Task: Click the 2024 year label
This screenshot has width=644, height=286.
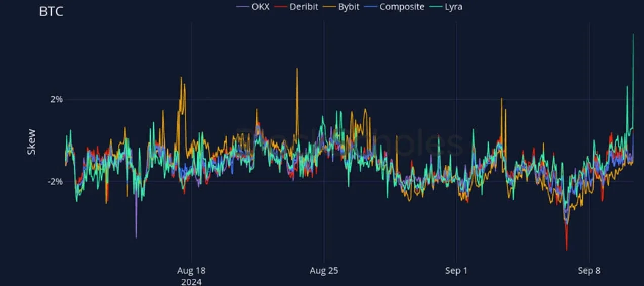Action: pos(191,281)
